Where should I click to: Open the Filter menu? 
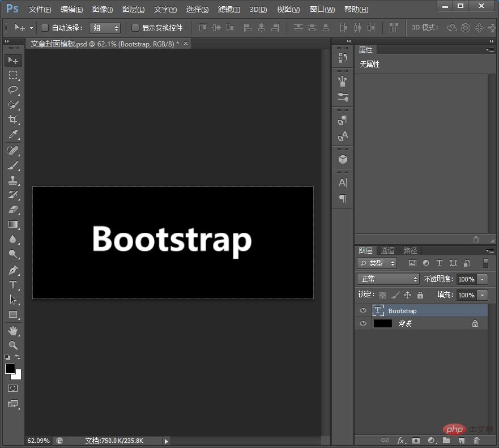coord(229,9)
